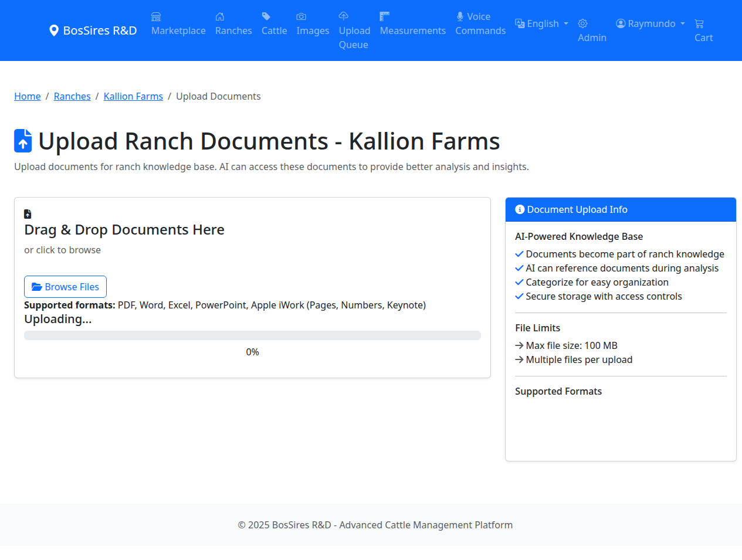
Task: Select the Upload Queue cloud icon
Action: [342, 16]
